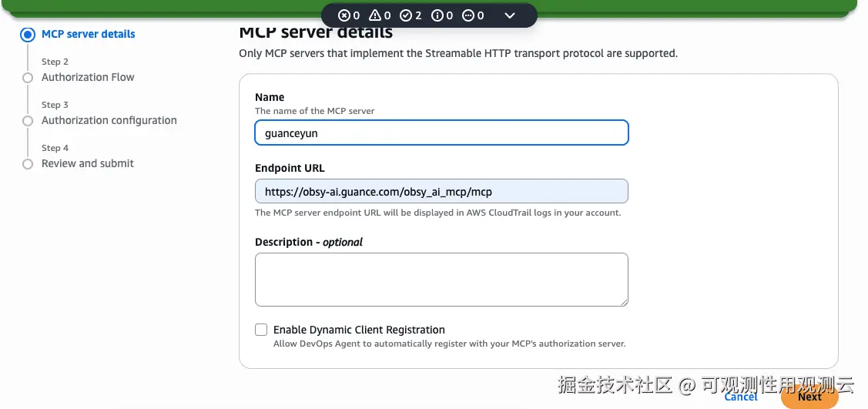Select the MCP server details step
Screen dimensions: 868x409
click(88, 35)
